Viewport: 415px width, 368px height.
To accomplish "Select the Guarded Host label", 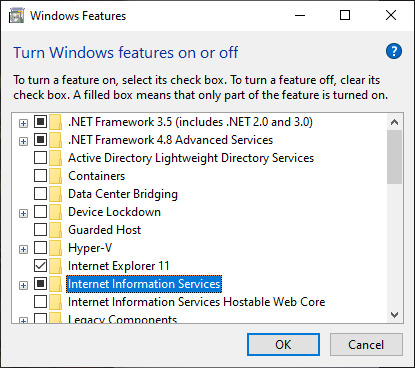I will click(105, 230).
